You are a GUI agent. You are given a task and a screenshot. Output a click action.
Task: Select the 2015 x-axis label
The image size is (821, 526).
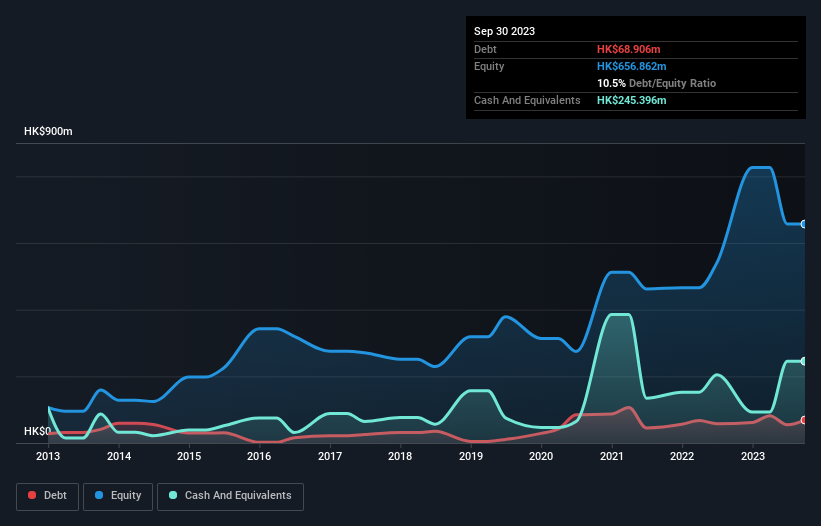189,456
